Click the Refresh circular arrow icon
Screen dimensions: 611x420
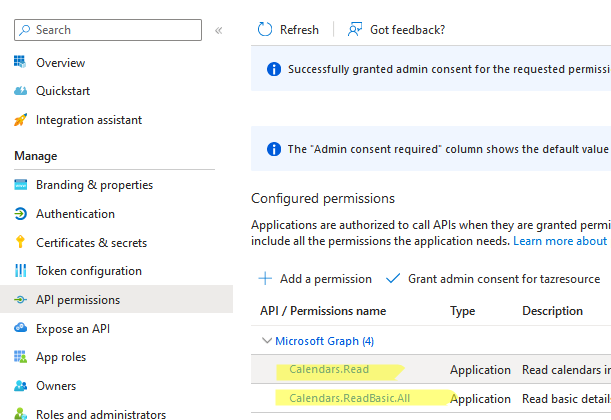tap(265, 30)
